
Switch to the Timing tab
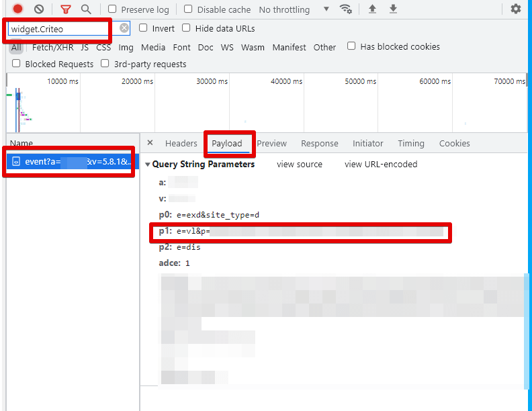click(410, 144)
